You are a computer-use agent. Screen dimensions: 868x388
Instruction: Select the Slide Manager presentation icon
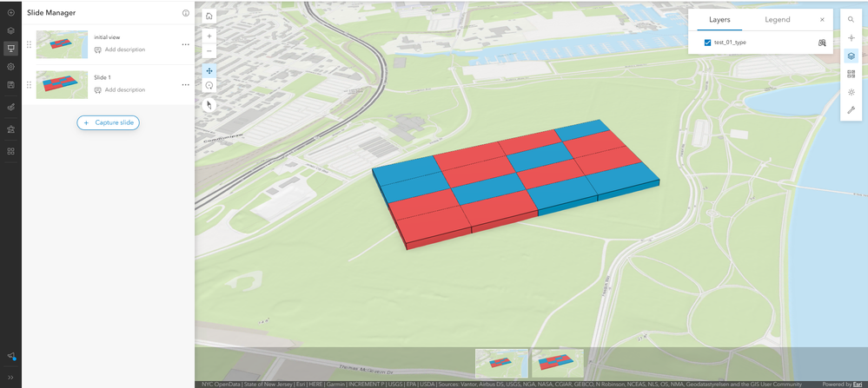[x=10, y=48]
